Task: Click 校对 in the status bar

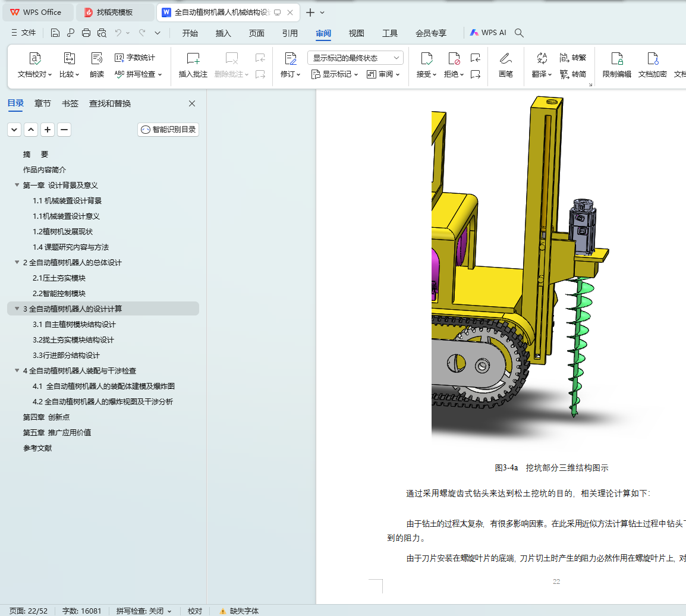Action: tap(195, 611)
